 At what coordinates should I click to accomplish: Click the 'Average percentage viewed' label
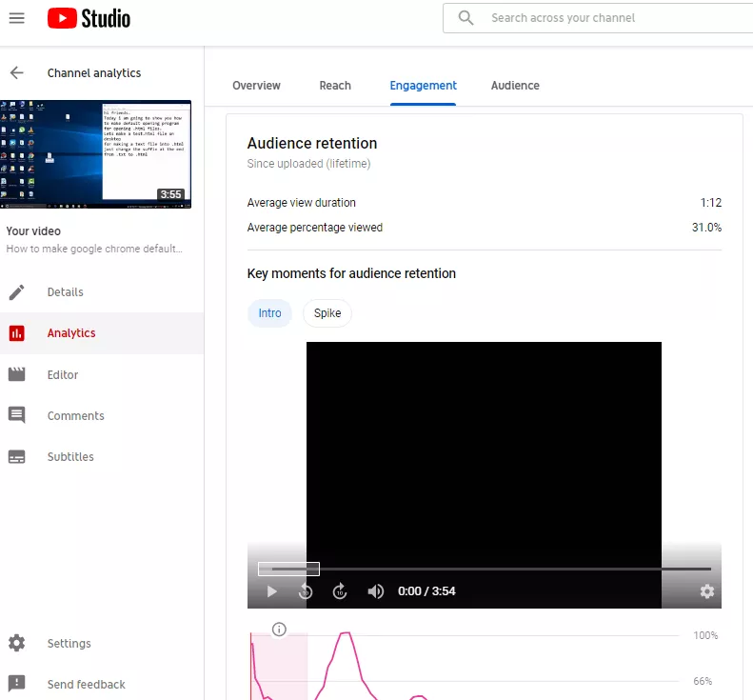coord(315,228)
